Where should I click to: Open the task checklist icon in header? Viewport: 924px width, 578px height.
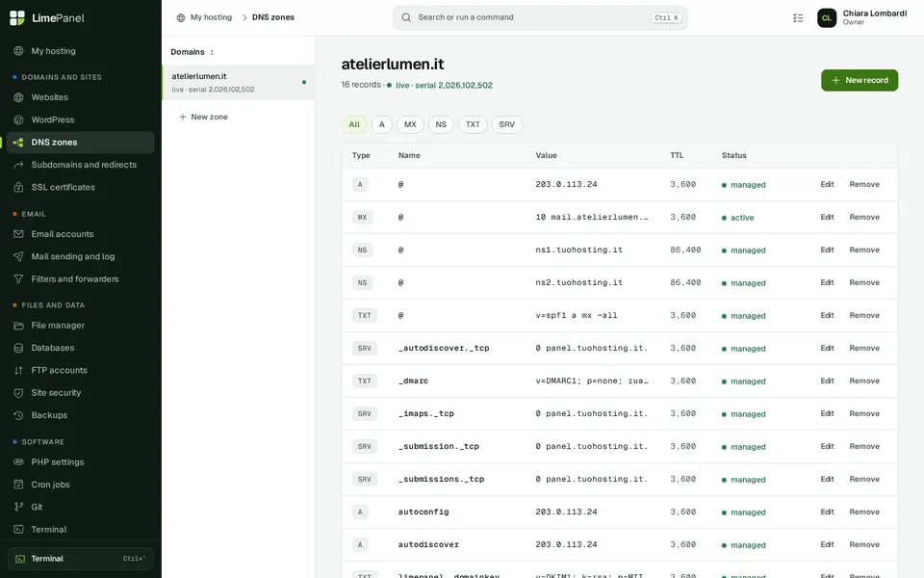tap(798, 17)
